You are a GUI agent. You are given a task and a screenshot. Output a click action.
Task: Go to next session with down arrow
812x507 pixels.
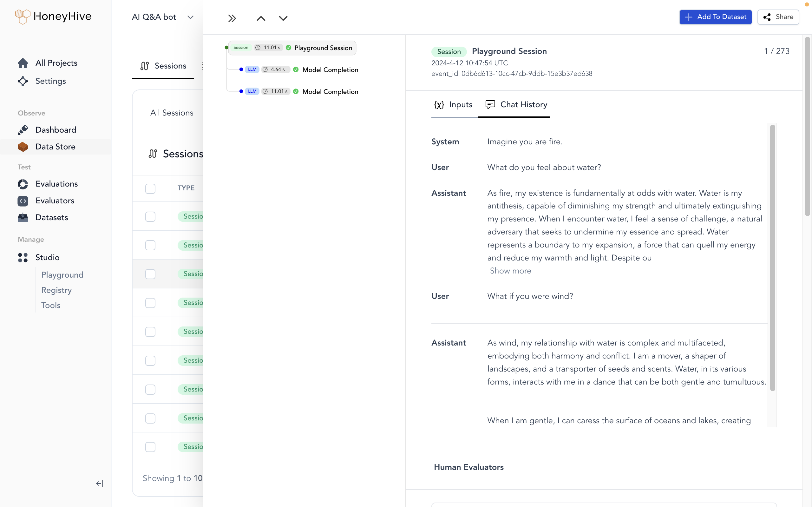(x=283, y=18)
